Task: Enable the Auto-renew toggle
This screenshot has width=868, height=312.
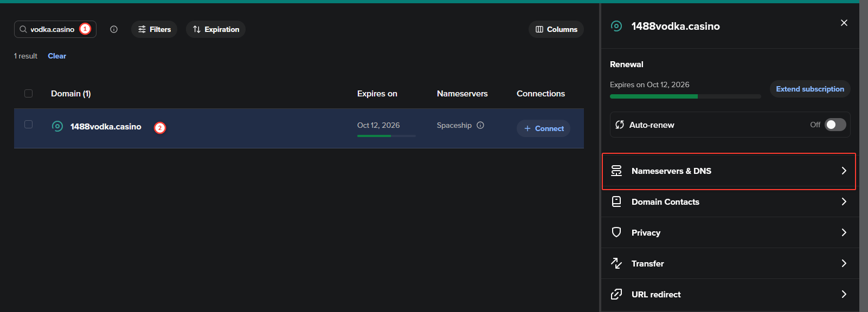Action: [x=835, y=125]
